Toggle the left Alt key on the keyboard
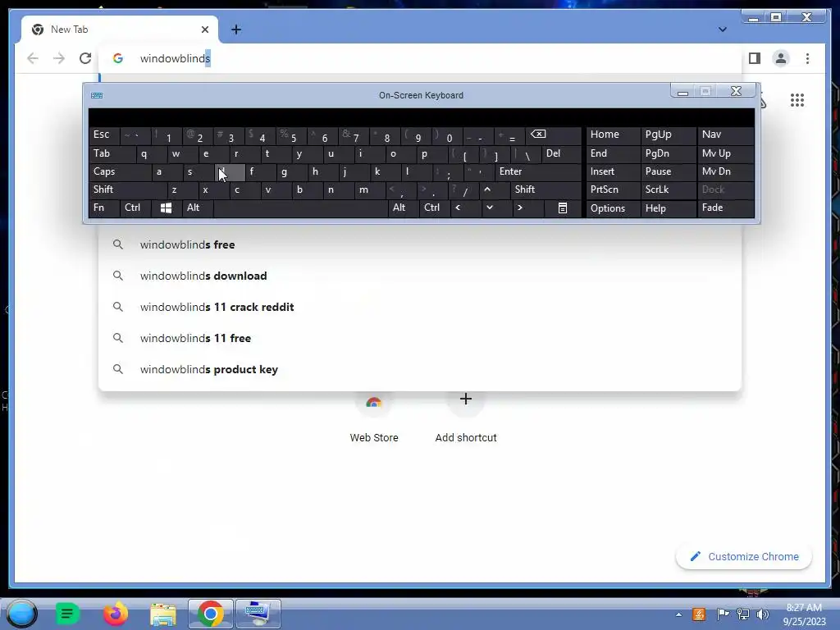 (198, 208)
